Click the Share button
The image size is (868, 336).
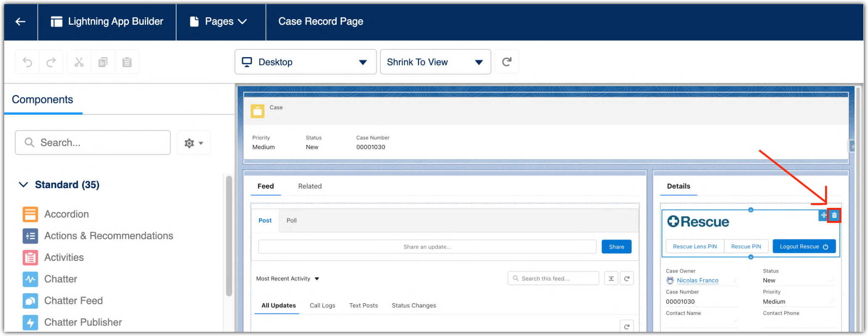pos(617,247)
